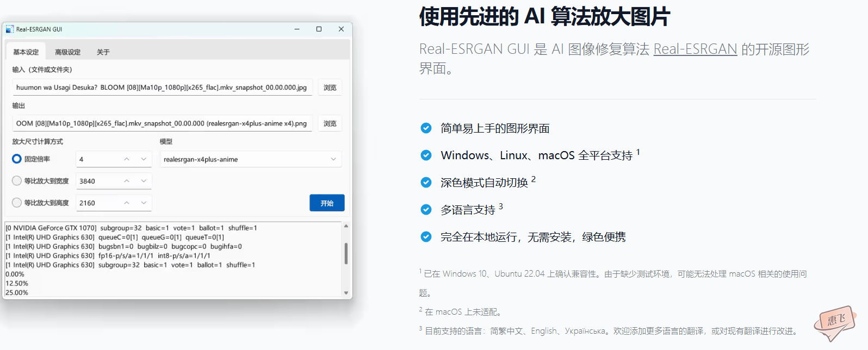Click the log output scrollbar thumb

coord(346,253)
